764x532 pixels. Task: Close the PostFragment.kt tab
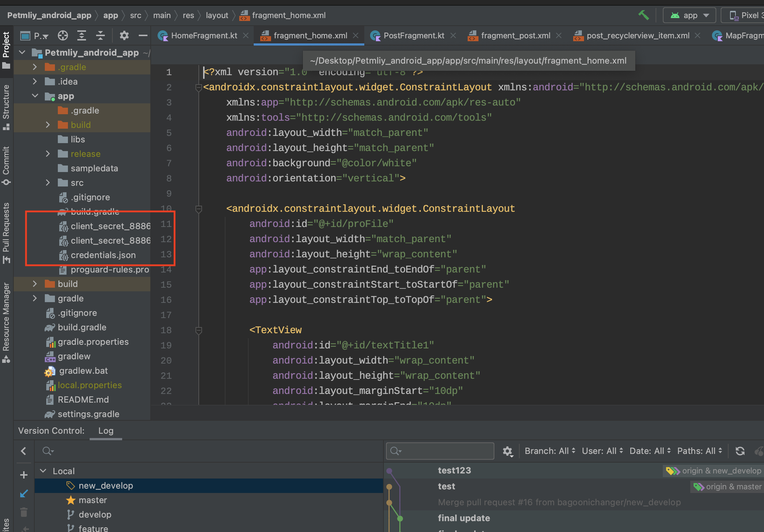coord(453,35)
